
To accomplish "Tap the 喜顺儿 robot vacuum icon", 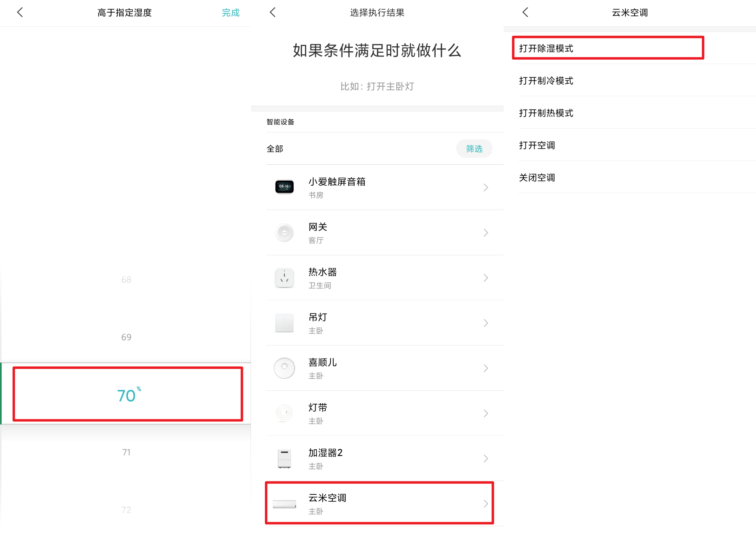I will click(284, 368).
